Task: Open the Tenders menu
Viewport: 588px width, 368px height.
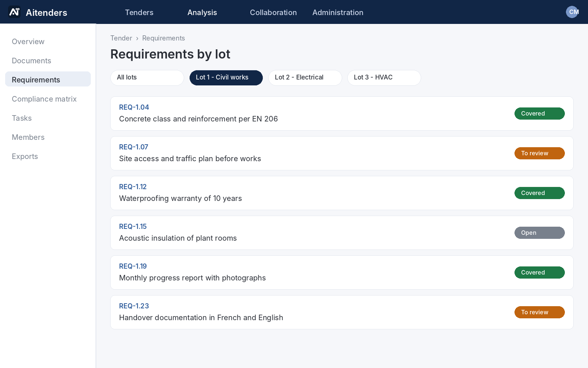Action: pos(139,13)
